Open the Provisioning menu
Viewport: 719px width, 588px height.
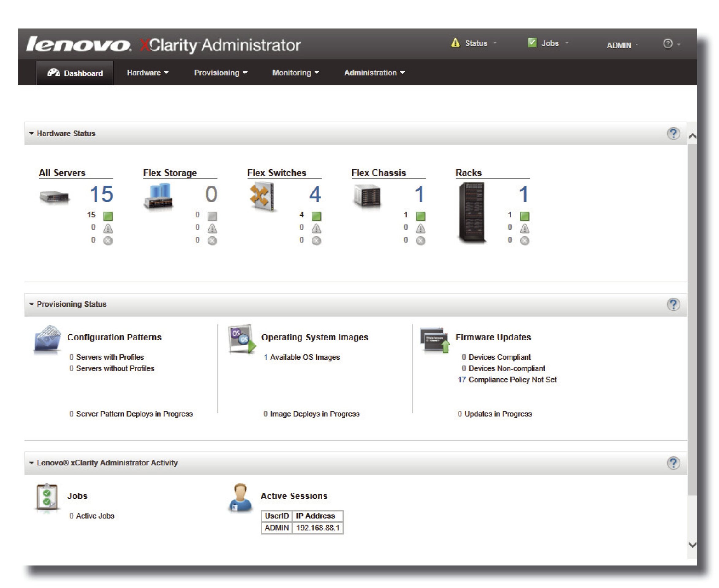point(221,73)
